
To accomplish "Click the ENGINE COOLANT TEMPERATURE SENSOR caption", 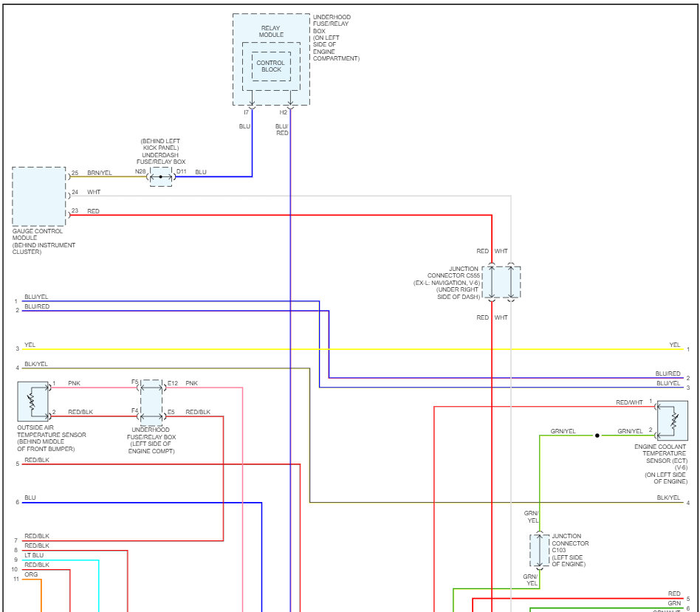I will pyautogui.click(x=660, y=464).
